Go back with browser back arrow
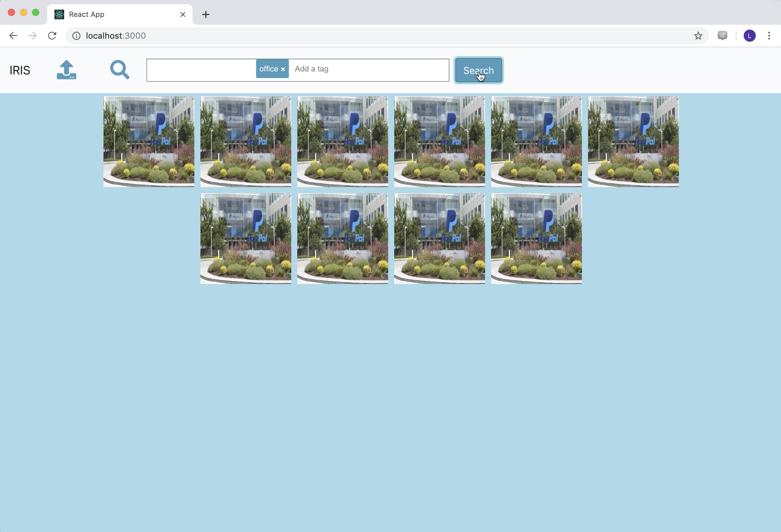Screen dimensions: 781x532 [x=13, y=36]
